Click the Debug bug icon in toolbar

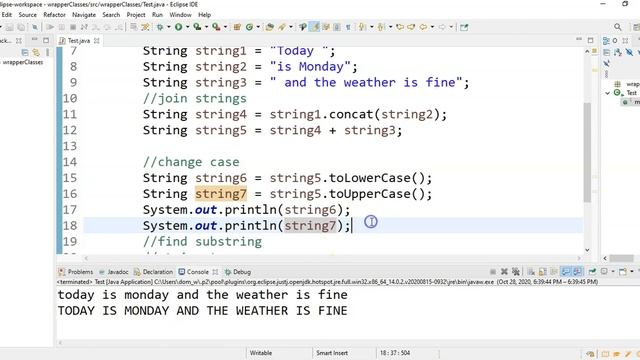click(160, 27)
